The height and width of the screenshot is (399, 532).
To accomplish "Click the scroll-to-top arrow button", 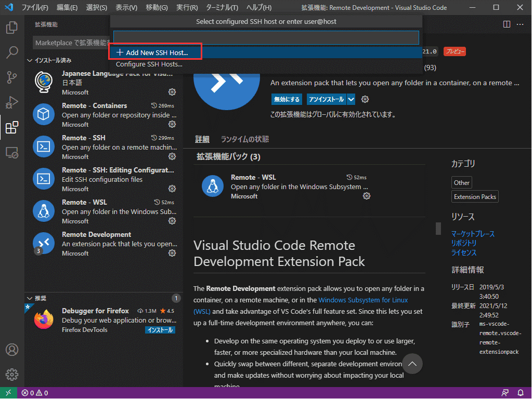I will pyautogui.click(x=412, y=364).
